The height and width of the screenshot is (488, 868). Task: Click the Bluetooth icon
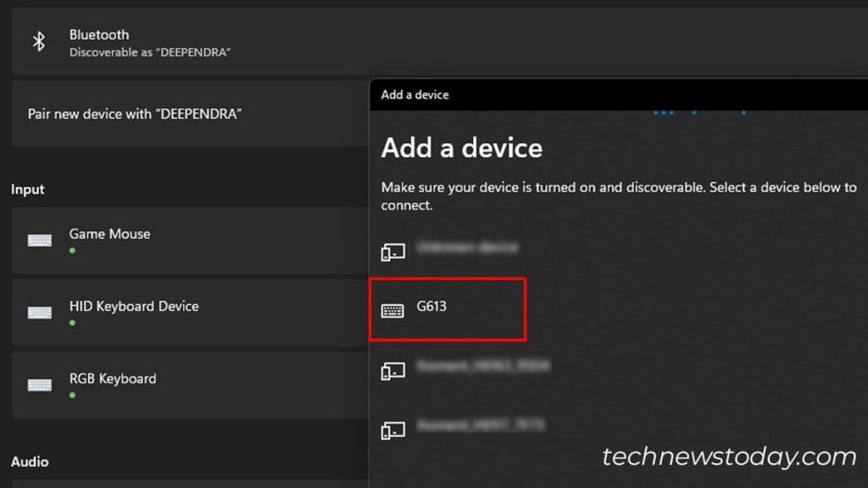tap(38, 42)
